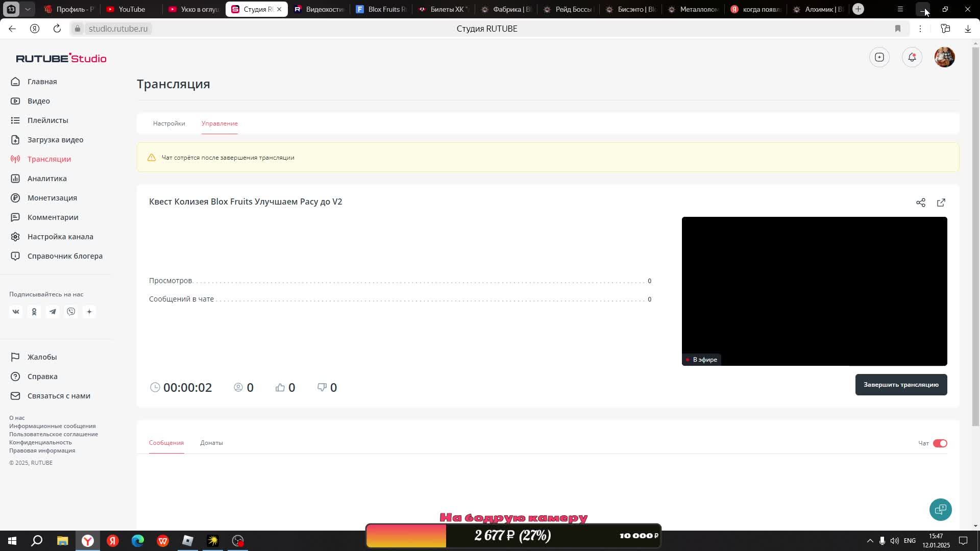Open the Видео sidebar section
Image resolution: width=980 pixels, height=551 pixels.
[39, 101]
